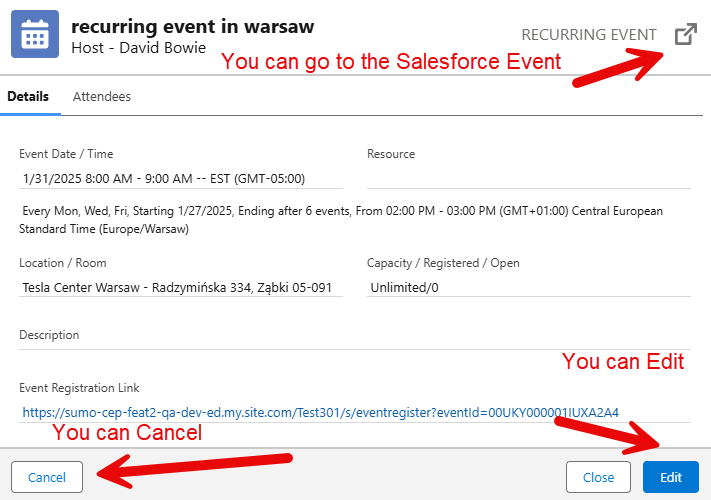Image resolution: width=711 pixels, height=500 pixels.
Task: Click the Event Registration Link field label
Action: (x=79, y=387)
